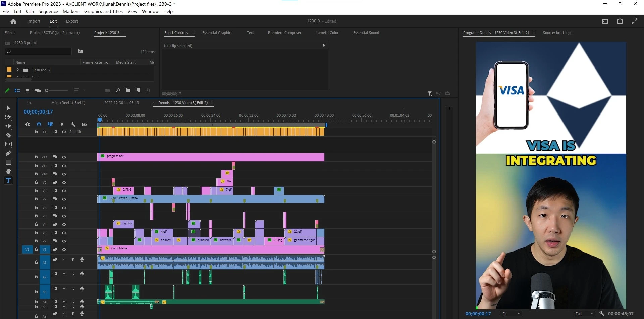Create New Bin folder icon
The image size is (644, 319).
(128, 90)
